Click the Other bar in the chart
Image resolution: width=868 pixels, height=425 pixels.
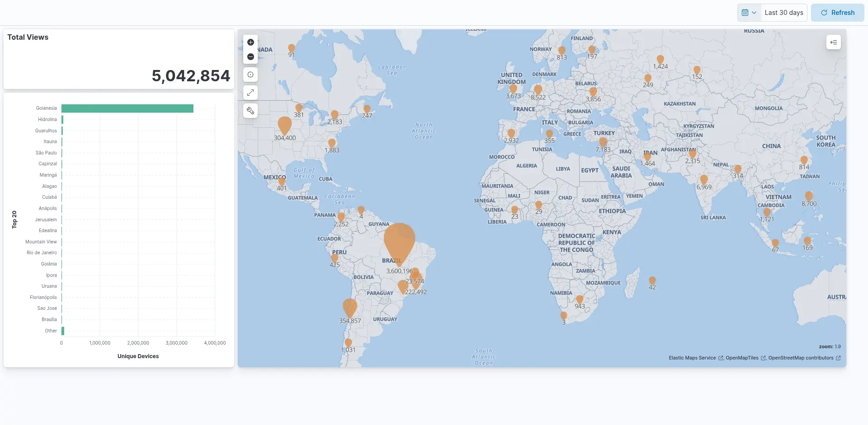63,331
